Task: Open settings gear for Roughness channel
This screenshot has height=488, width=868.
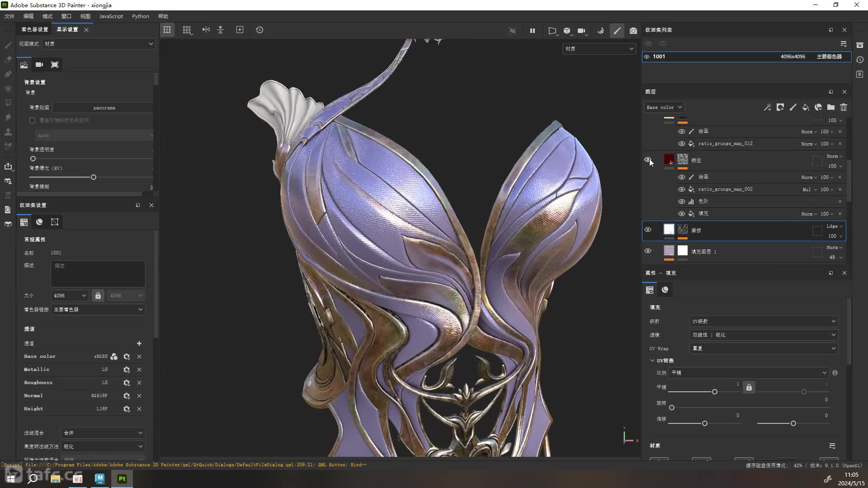Action: pos(127,383)
